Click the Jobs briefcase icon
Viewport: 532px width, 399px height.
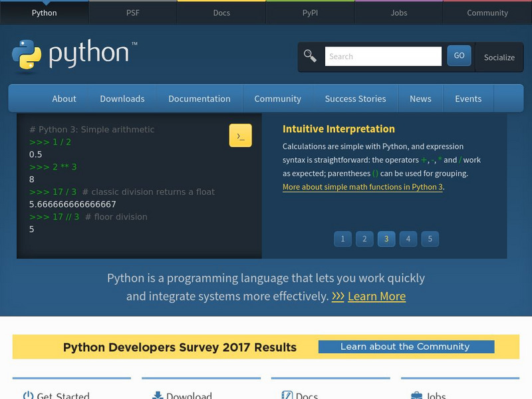[x=417, y=396]
